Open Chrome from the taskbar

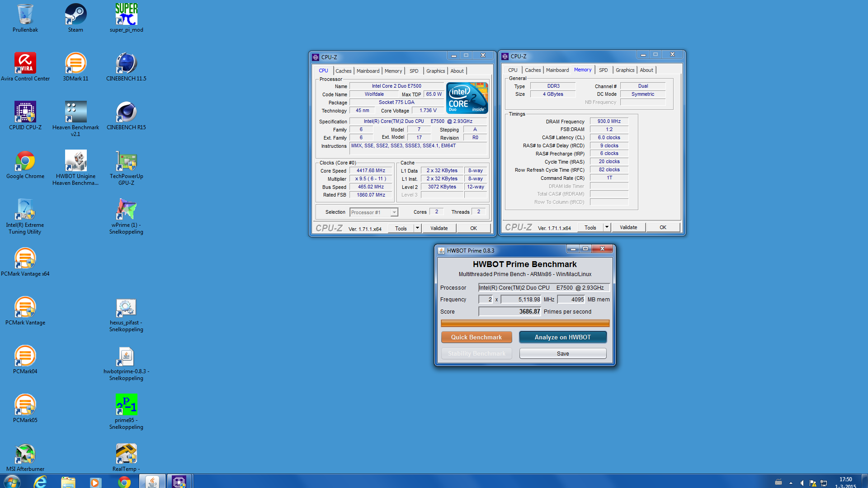(x=124, y=482)
